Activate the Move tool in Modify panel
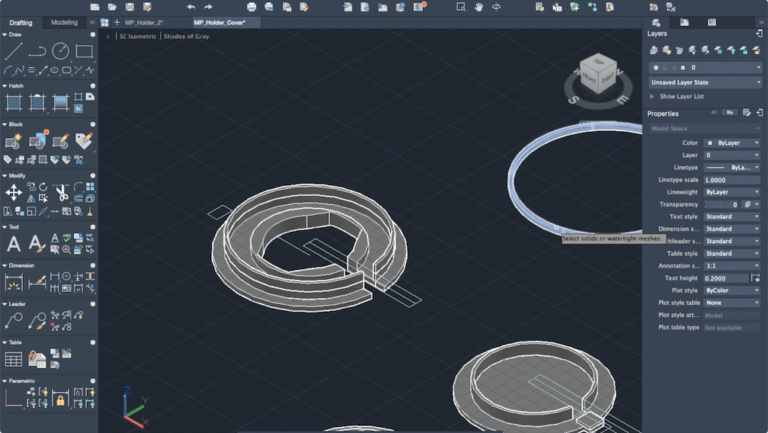The image size is (768, 433). pyautogui.click(x=13, y=192)
